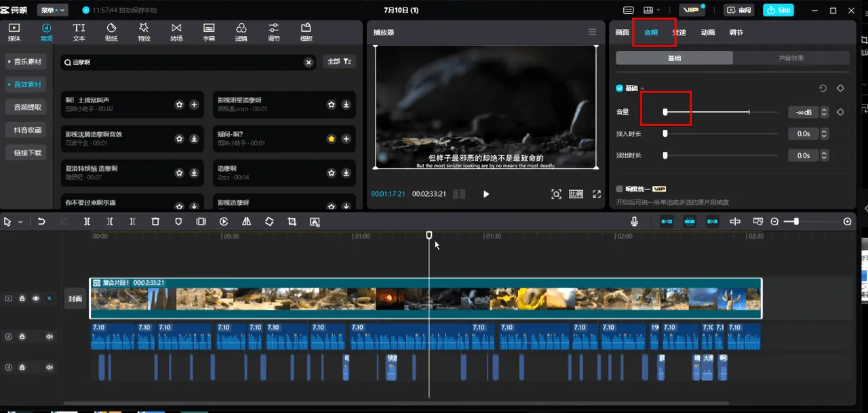Screen dimensions: 868x413
Task: Click the 音频提取 button
Action: point(27,107)
